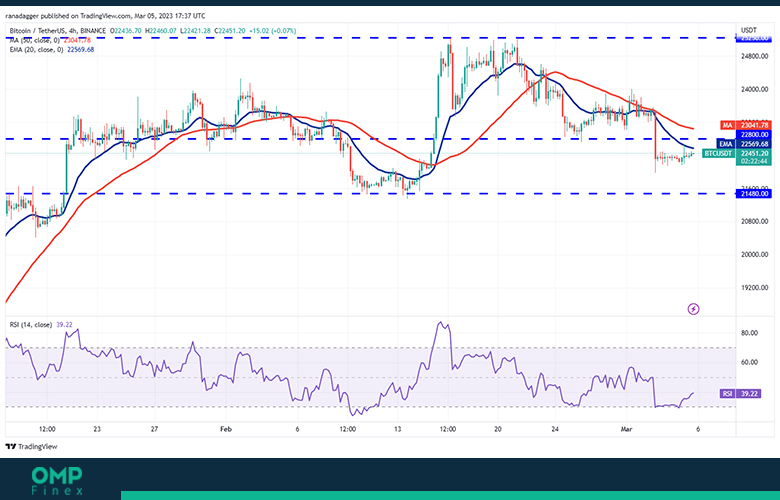Click the 80.00 RSI axis label

point(749,333)
